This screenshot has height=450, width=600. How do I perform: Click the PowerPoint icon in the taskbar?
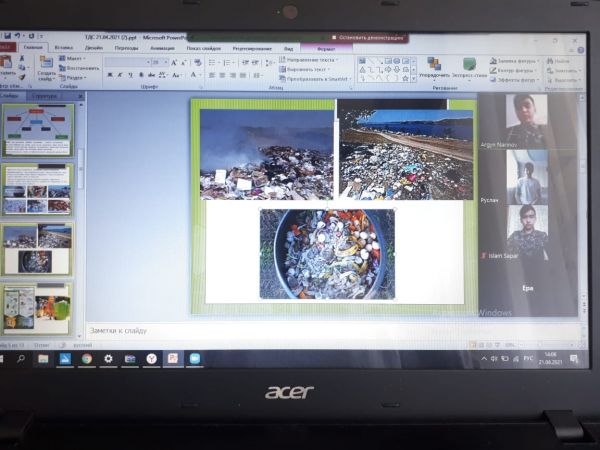[x=172, y=358]
